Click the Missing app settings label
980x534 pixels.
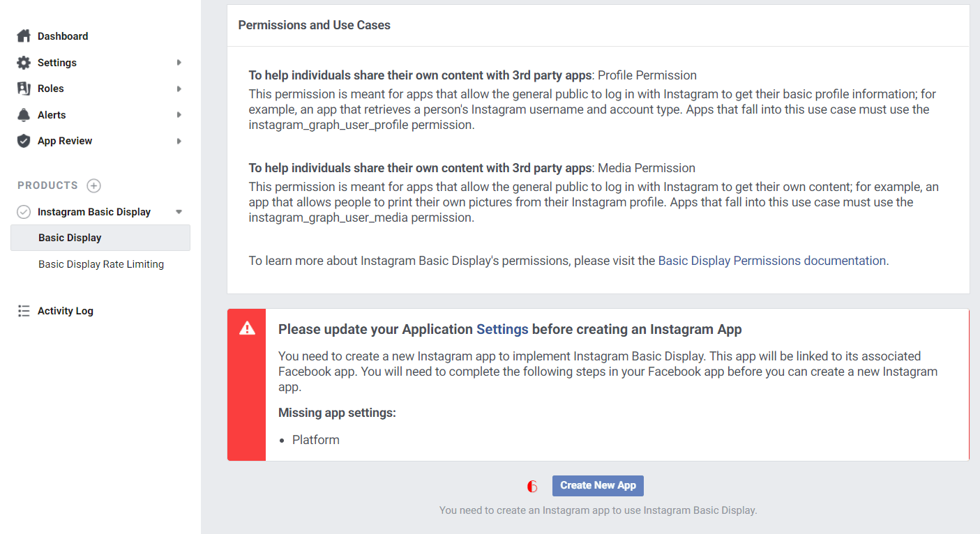point(337,413)
